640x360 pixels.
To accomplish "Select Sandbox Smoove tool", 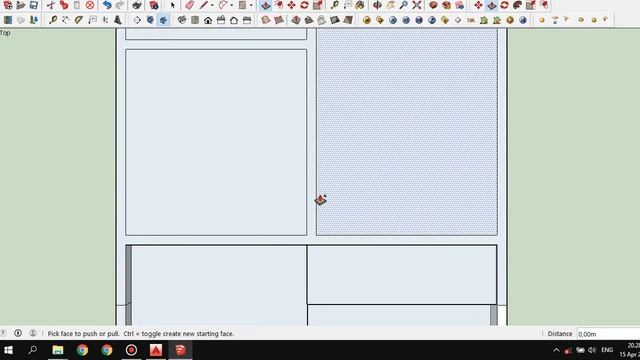I will (296, 20).
